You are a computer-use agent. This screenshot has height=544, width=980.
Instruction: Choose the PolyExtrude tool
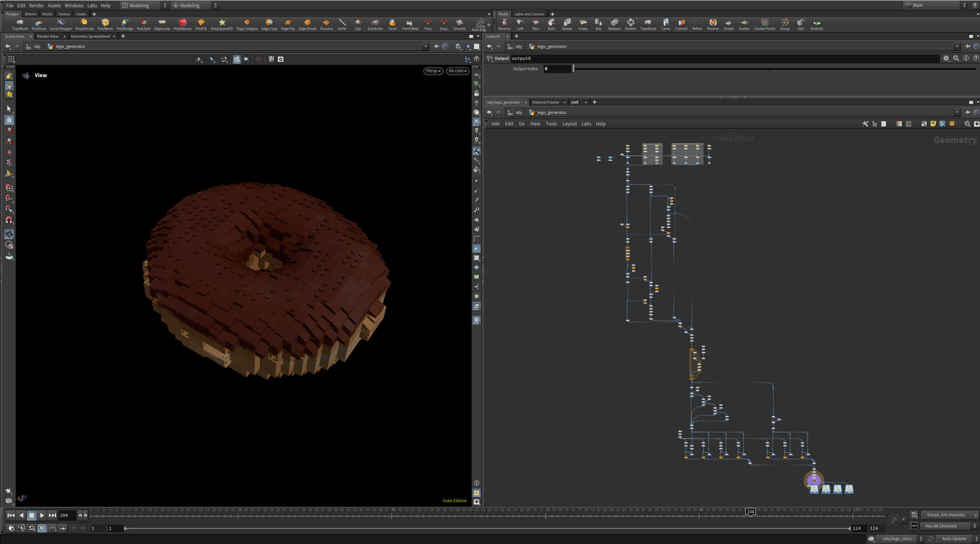(84, 25)
